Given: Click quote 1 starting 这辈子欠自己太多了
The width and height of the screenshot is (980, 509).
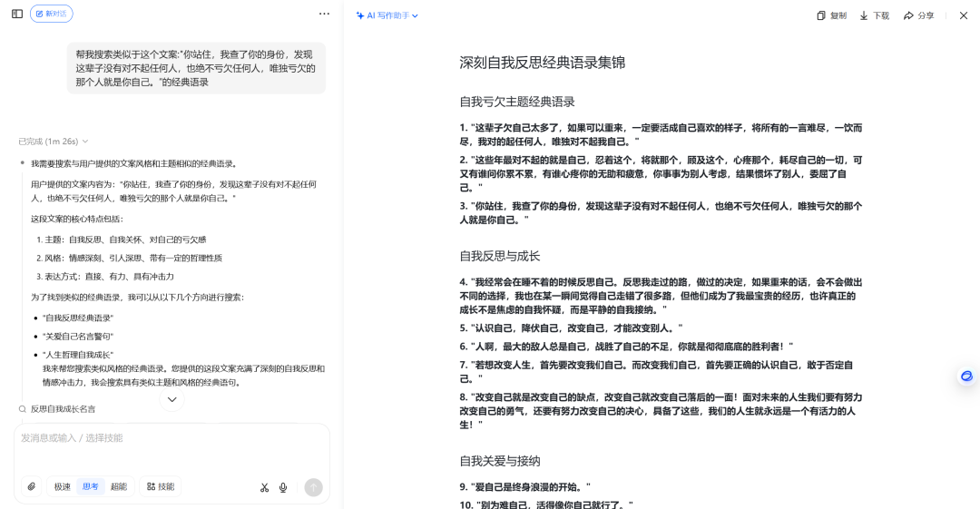Looking at the screenshot, I should (x=661, y=134).
